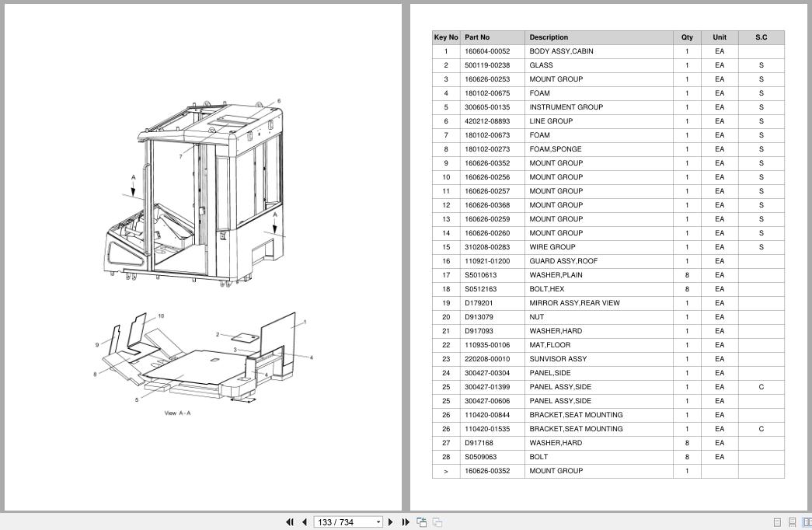Click MIRROR ASSY,REAR VIEW description
Screen dimensions: 812x530
(574, 303)
